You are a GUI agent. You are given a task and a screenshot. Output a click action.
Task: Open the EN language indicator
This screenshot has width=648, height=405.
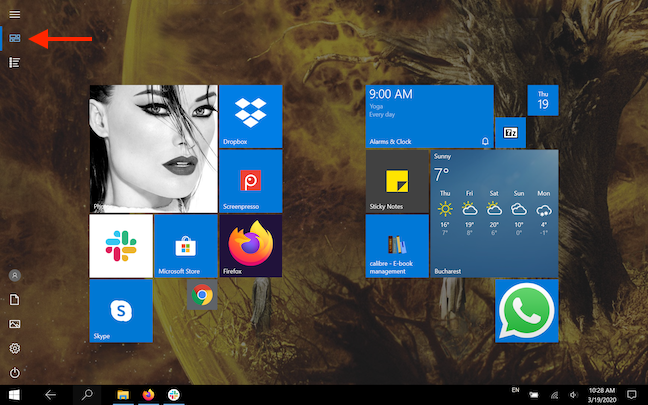click(x=515, y=390)
